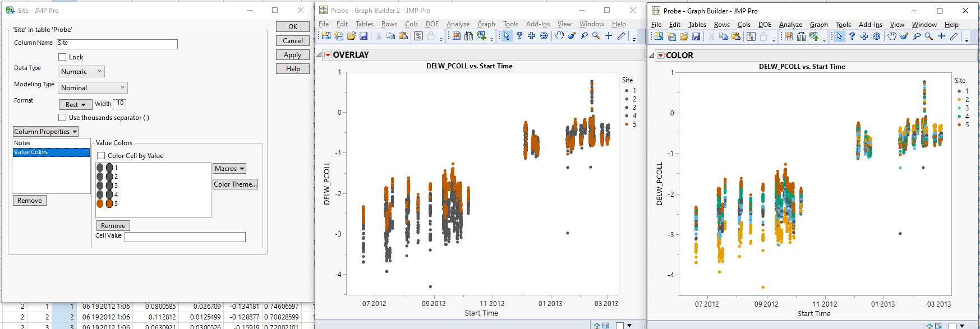Select Value Colors in the properties list

[51, 152]
